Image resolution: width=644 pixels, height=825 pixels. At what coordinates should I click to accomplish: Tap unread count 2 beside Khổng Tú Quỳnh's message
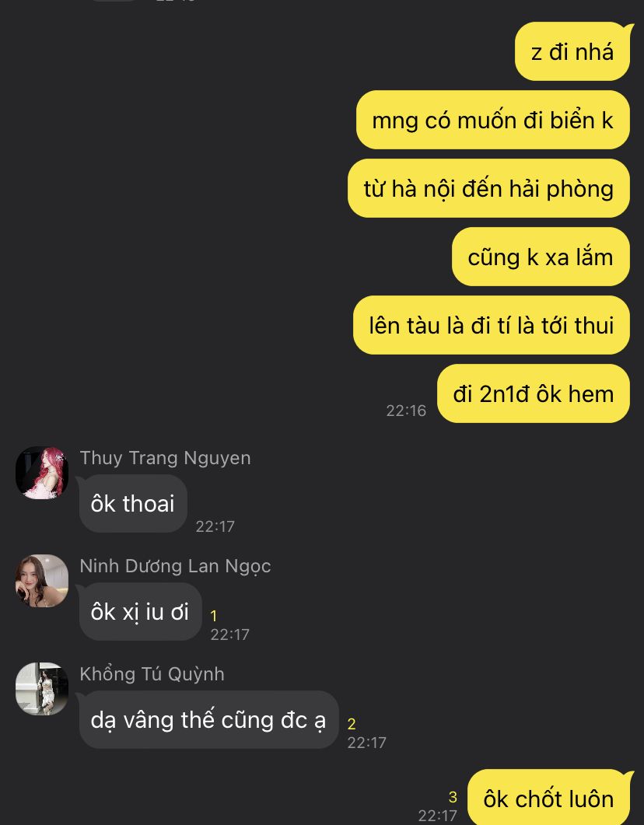[x=352, y=724]
